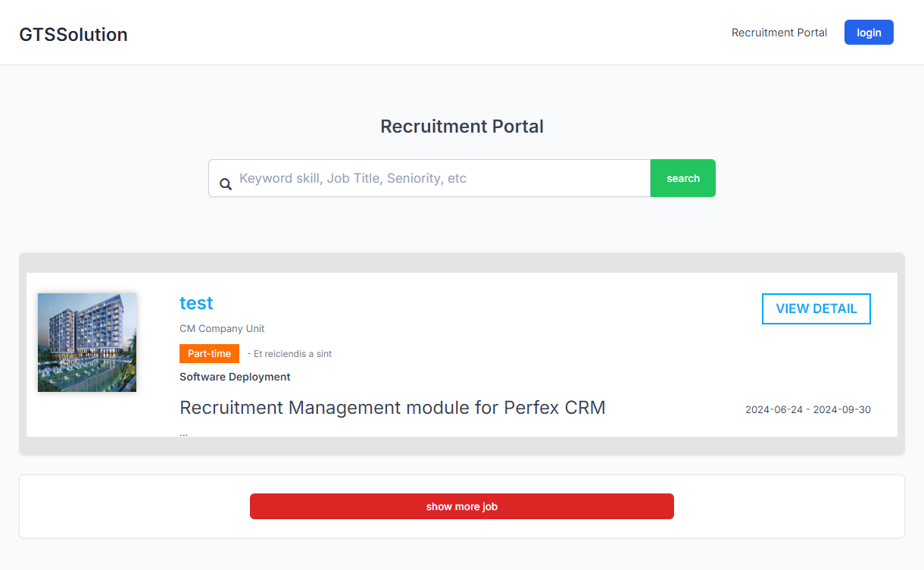Click the red show more job button
Viewport: 924px width, 570px height.
click(x=461, y=506)
